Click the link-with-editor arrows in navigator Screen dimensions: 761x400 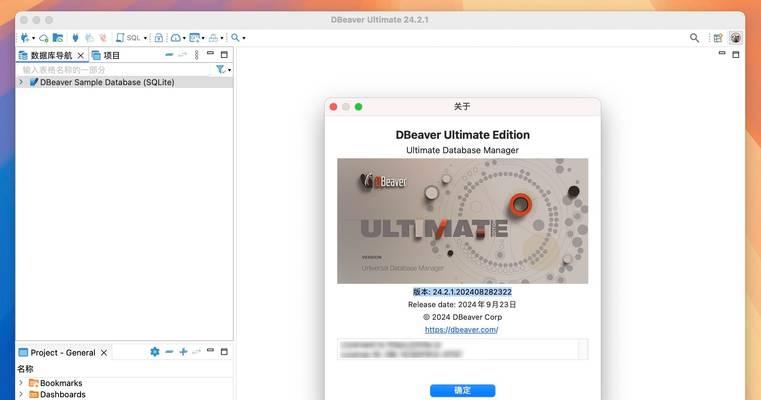pyautogui.click(x=182, y=55)
